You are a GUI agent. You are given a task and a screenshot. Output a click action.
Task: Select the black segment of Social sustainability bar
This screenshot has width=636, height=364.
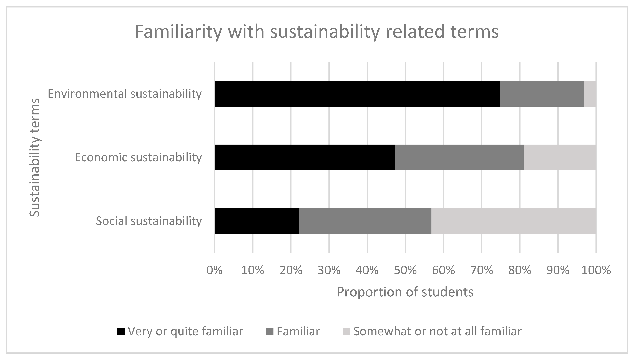coord(257,221)
